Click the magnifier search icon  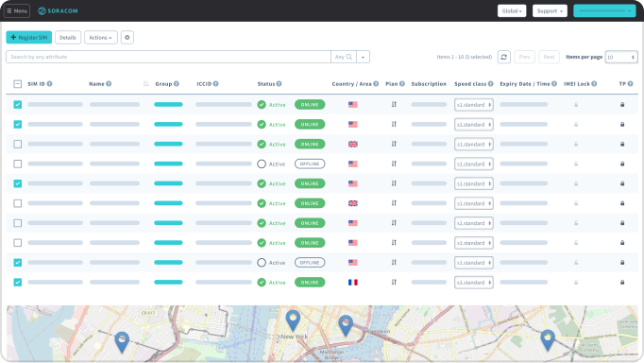click(x=349, y=57)
